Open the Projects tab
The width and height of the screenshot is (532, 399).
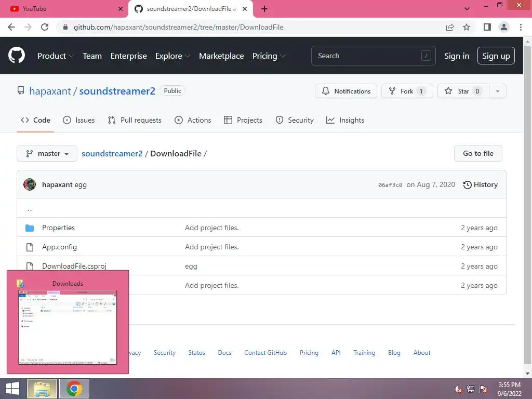(x=243, y=120)
